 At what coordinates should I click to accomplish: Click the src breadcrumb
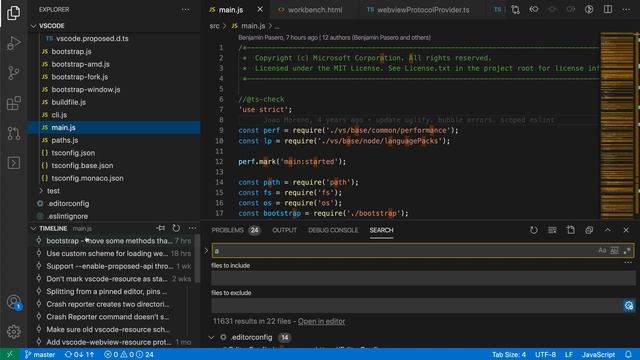pos(214,26)
